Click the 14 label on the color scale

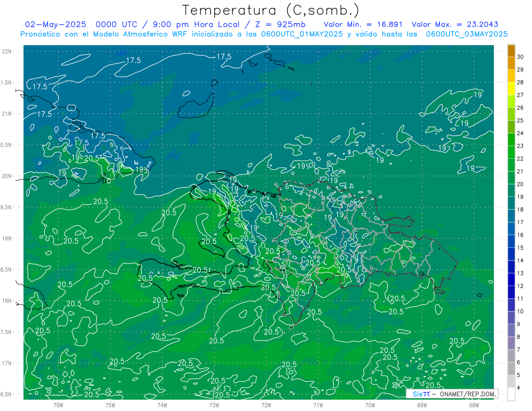pyautogui.click(x=521, y=260)
